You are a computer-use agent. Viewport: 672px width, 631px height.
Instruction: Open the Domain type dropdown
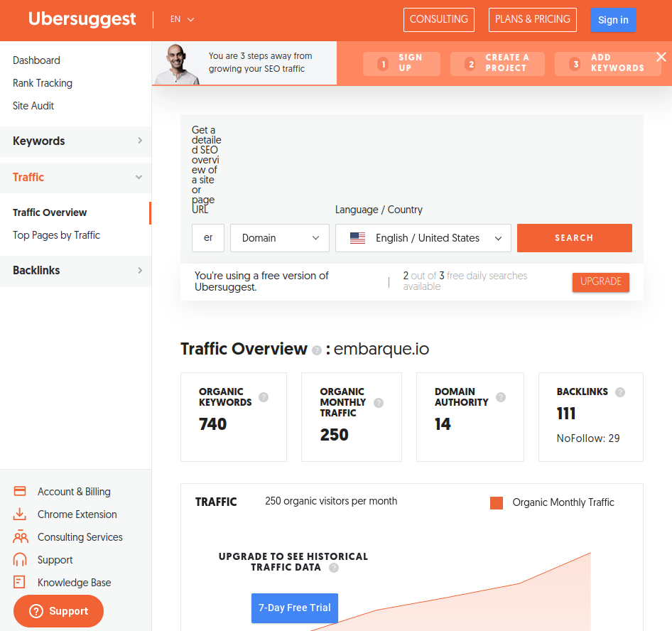coord(280,238)
